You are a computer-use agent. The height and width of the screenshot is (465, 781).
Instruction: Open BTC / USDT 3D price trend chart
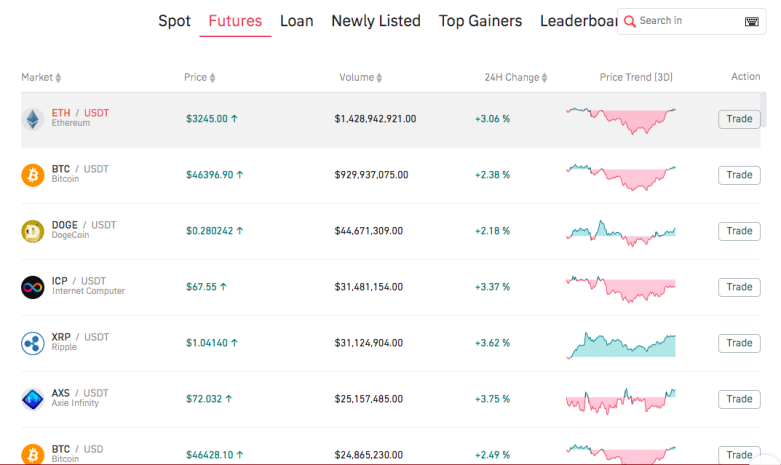coord(621,177)
